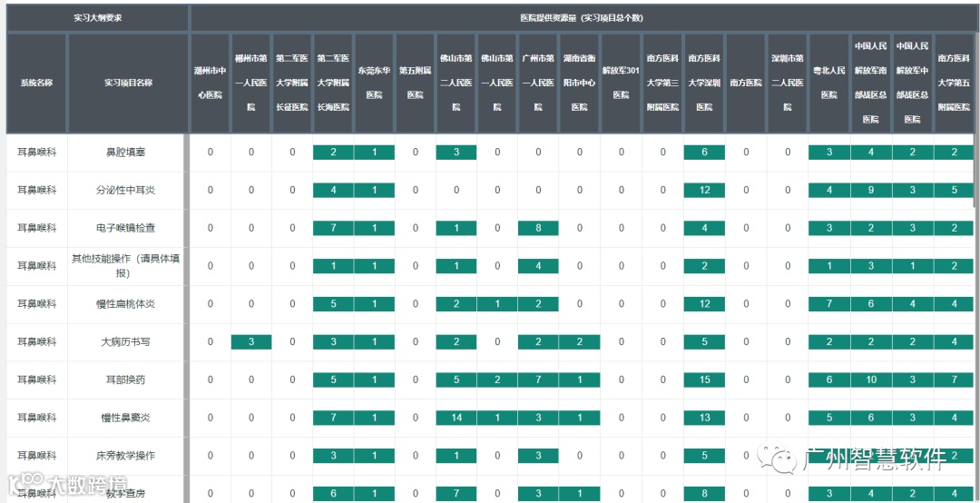980x503 pixels.
Task: Select the 东莞东华医院 column header
Action: point(375,83)
